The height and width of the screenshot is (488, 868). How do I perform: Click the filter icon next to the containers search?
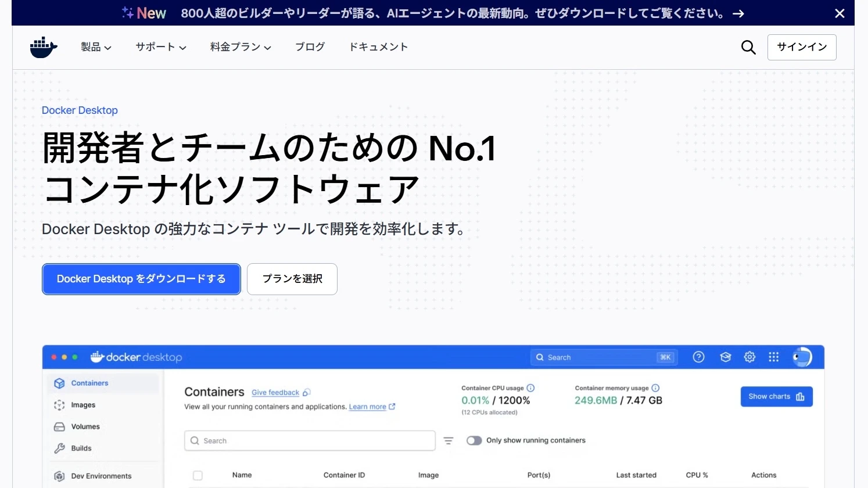coord(449,441)
